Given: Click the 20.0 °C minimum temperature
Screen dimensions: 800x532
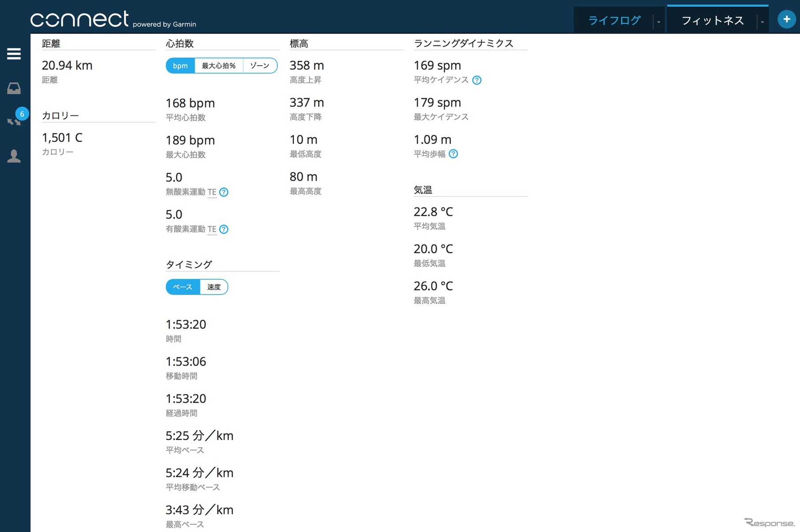Looking at the screenshot, I should click(433, 249).
